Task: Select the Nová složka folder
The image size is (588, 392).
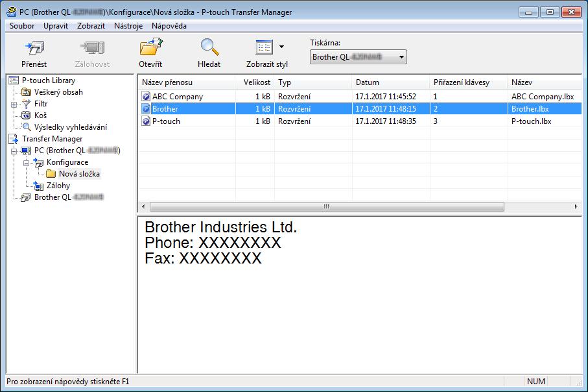Action: 80,174
